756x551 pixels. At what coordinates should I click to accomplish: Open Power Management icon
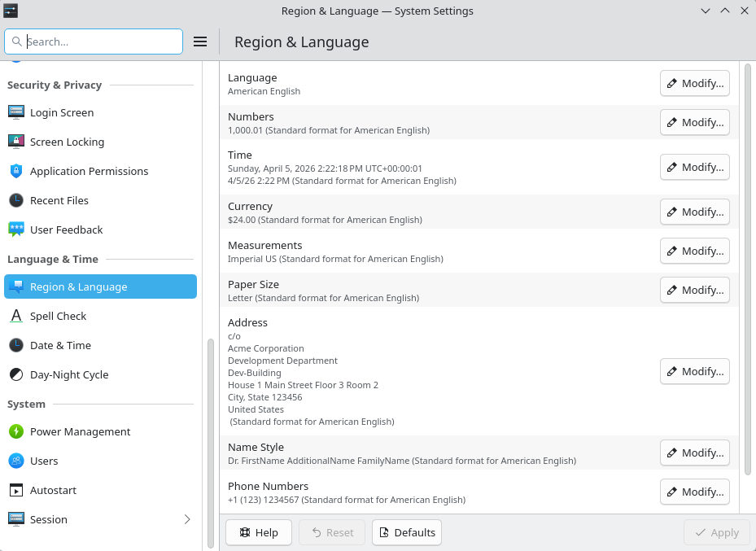pos(16,431)
